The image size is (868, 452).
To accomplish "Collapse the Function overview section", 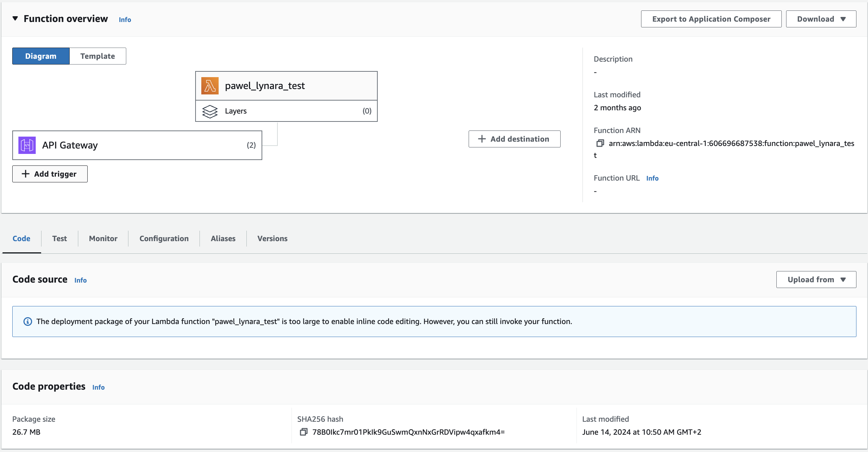I will (x=15, y=19).
